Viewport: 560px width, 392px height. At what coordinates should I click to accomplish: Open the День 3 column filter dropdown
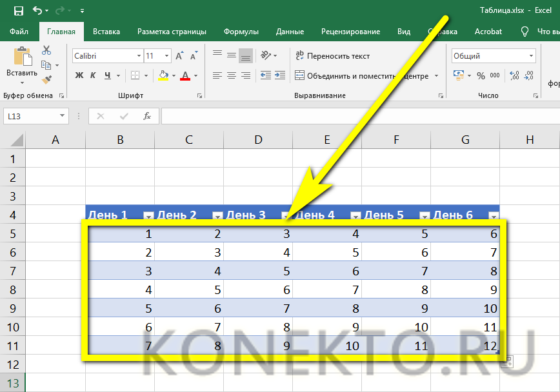(x=285, y=216)
